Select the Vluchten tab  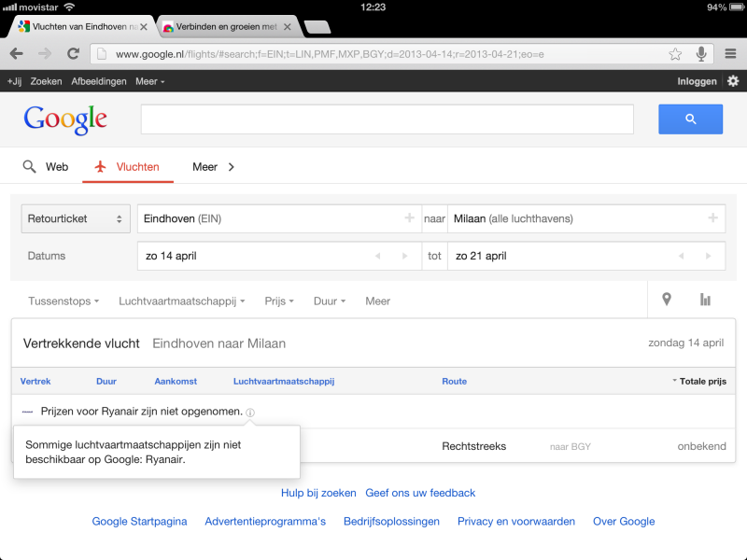(x=128, y=167)
